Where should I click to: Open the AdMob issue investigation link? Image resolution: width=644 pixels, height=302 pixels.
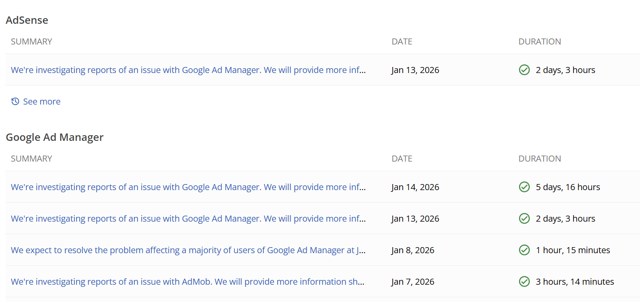pyautogui.click(x=188, y=282)
